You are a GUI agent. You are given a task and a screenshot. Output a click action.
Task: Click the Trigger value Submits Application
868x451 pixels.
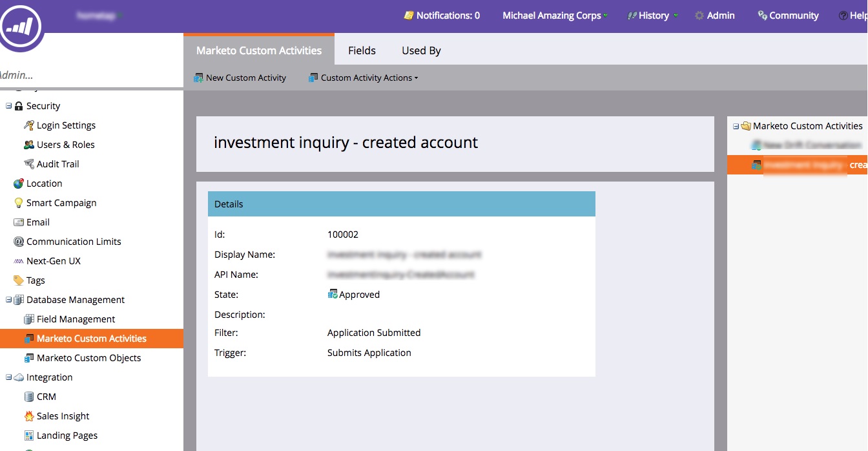point(369,353)
